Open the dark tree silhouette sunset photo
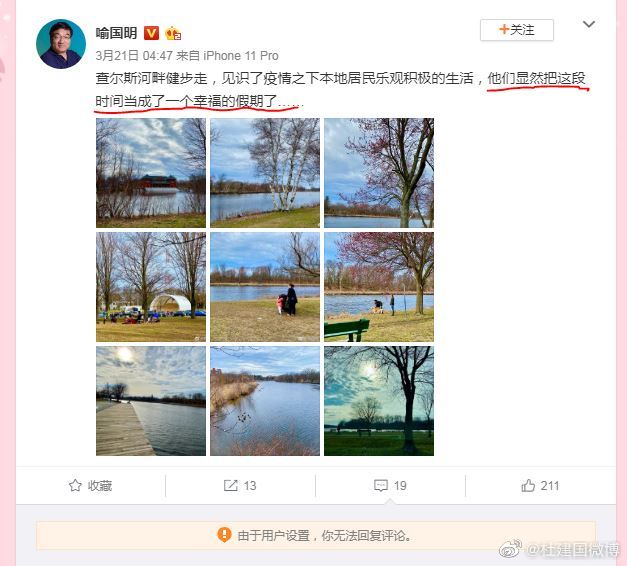This screenshot has width=627, height=566. (x=379, y=401)
